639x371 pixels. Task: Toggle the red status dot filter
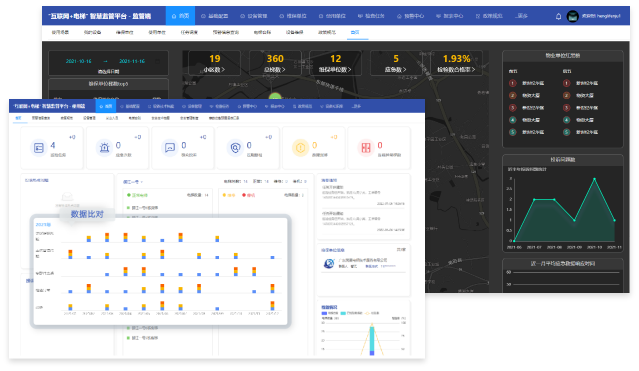pos(244,195)
